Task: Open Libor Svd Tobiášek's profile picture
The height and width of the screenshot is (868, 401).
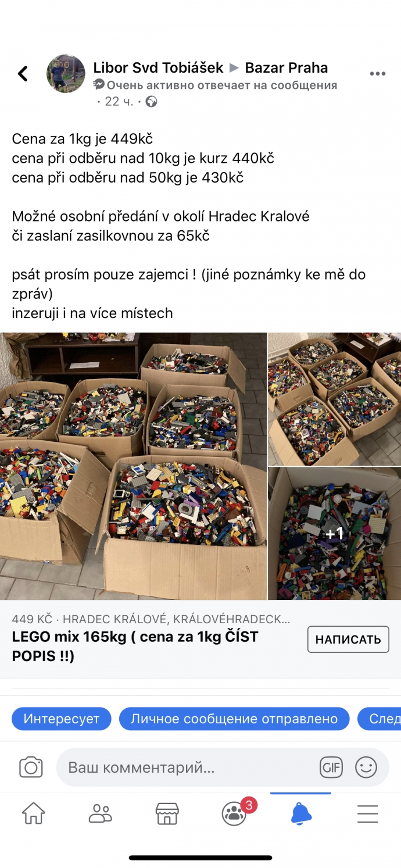Action: pos(66,74)
